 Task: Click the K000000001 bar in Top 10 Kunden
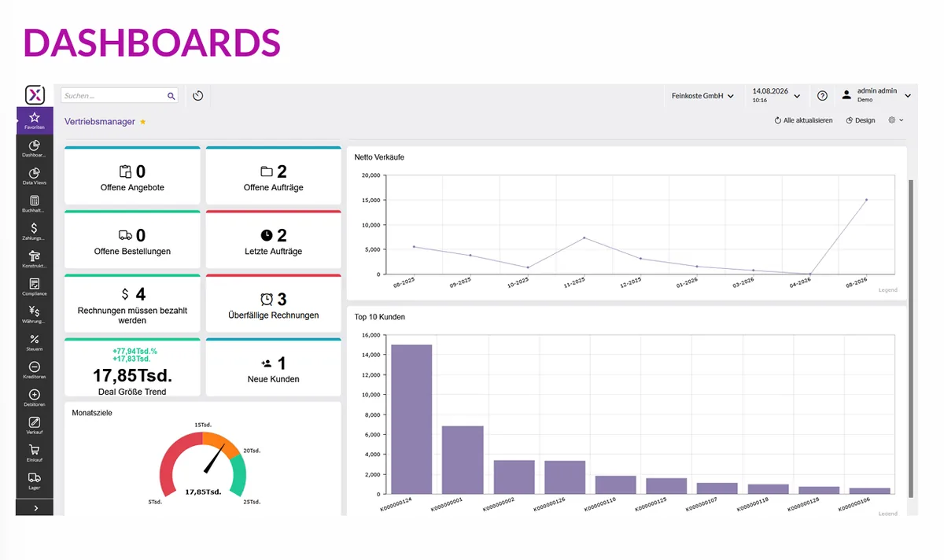(x=463, y=460)
